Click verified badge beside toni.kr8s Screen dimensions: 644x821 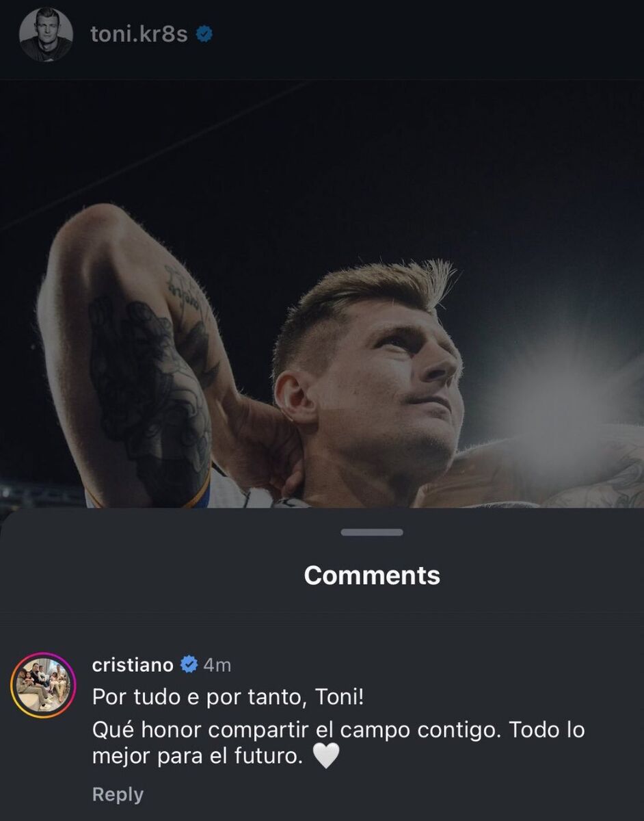(204, 34)
